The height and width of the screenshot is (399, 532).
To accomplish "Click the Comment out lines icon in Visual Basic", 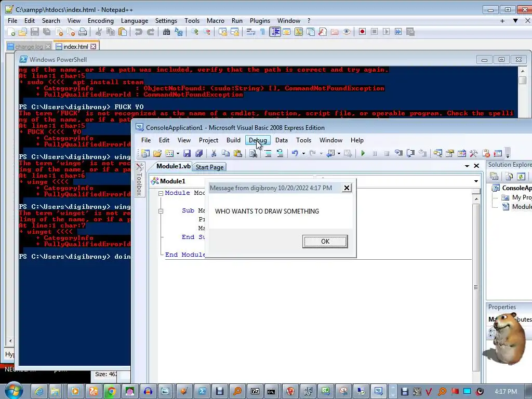I will coord(268,153).
